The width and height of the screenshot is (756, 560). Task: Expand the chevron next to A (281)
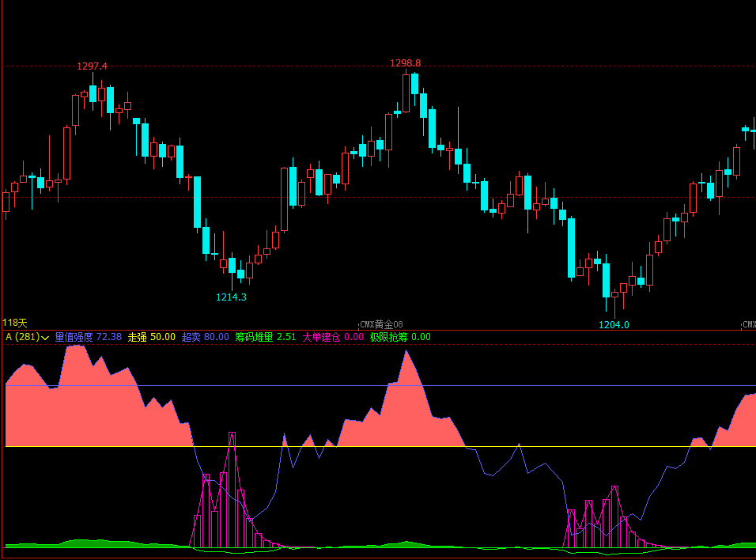coord(45,338)
